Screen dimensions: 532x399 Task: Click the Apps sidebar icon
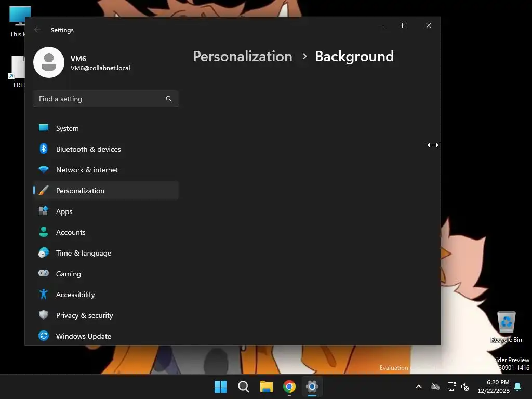[44, 211]
